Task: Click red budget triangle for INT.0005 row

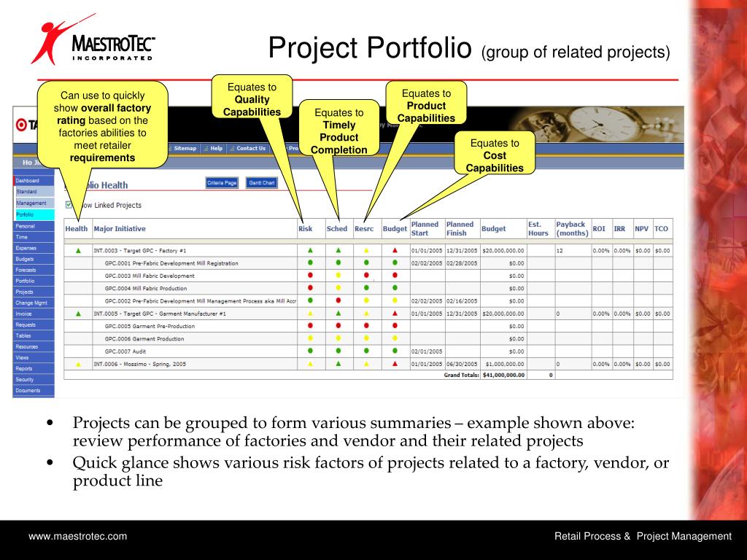Action: [x=395, y=314]
